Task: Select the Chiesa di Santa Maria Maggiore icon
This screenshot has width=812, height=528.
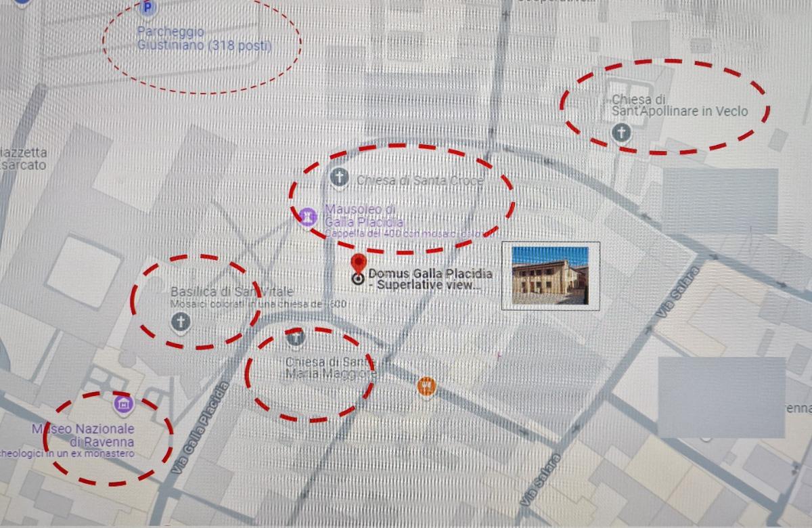Action: [x=294, y=336]
